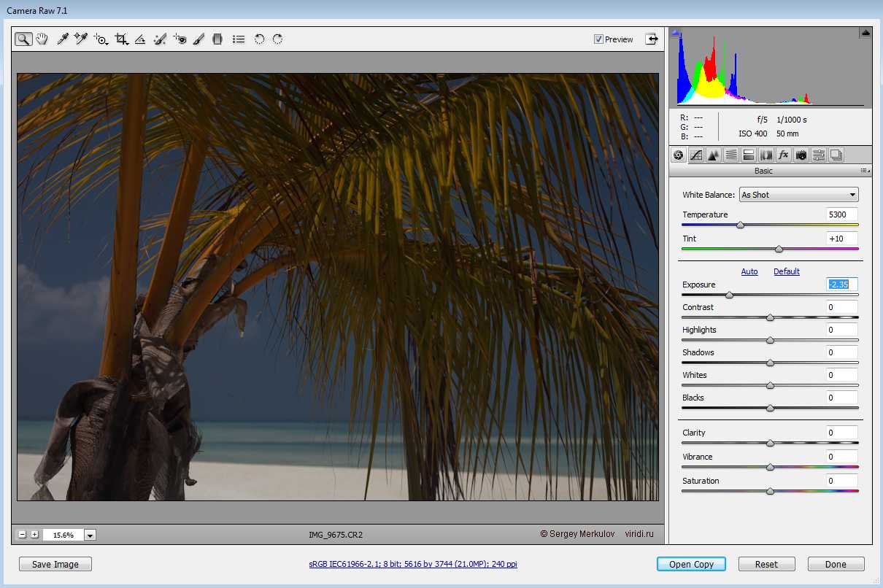Select the Crop tool

click(121, 39)
